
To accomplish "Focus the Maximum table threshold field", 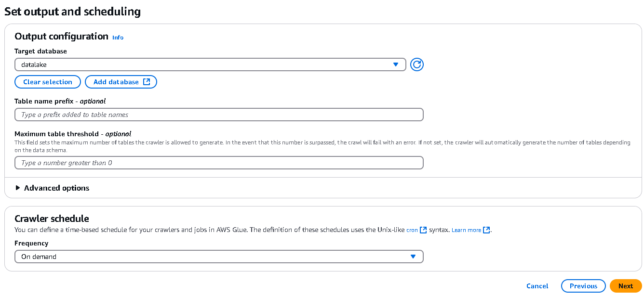I will click(x=219, y=163).
